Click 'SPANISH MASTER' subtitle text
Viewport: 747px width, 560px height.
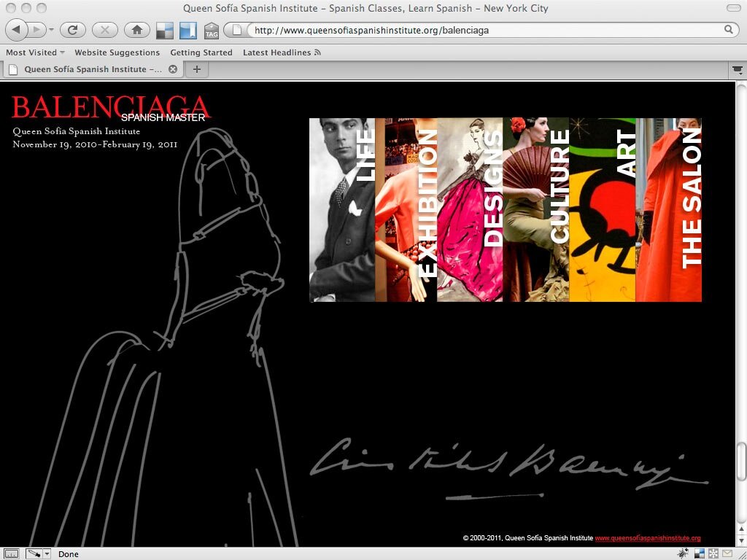163,117
